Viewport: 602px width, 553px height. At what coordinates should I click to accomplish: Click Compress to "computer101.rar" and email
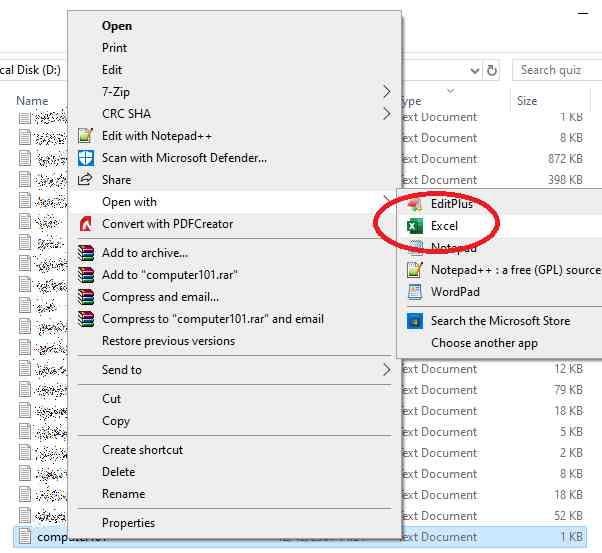tap(212, 319)
